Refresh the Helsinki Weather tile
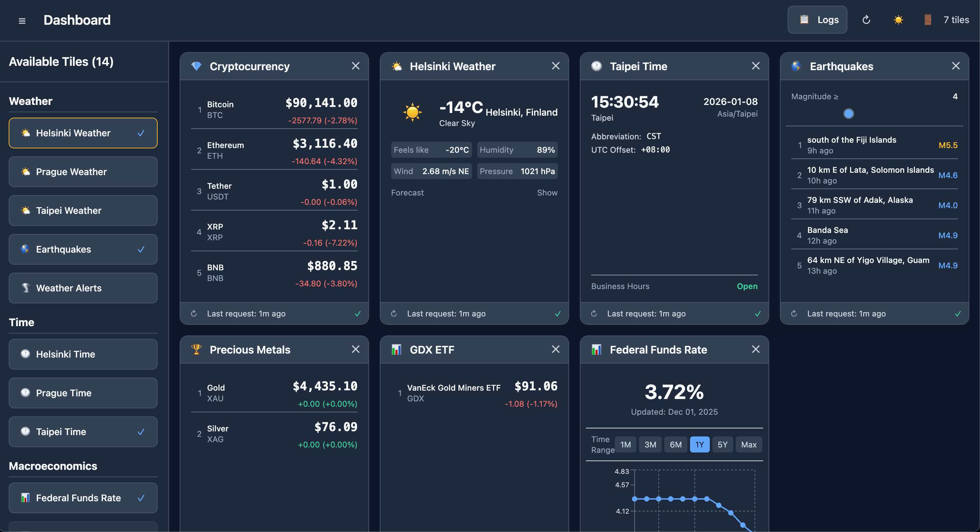Viewport: 980px width, 532px height. tap(394, 313)
